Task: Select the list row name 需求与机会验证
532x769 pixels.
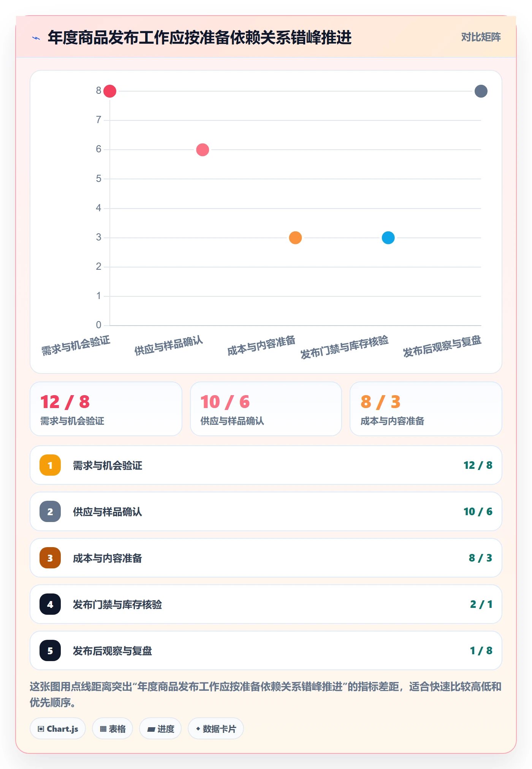Action: (x=108, y=465)
